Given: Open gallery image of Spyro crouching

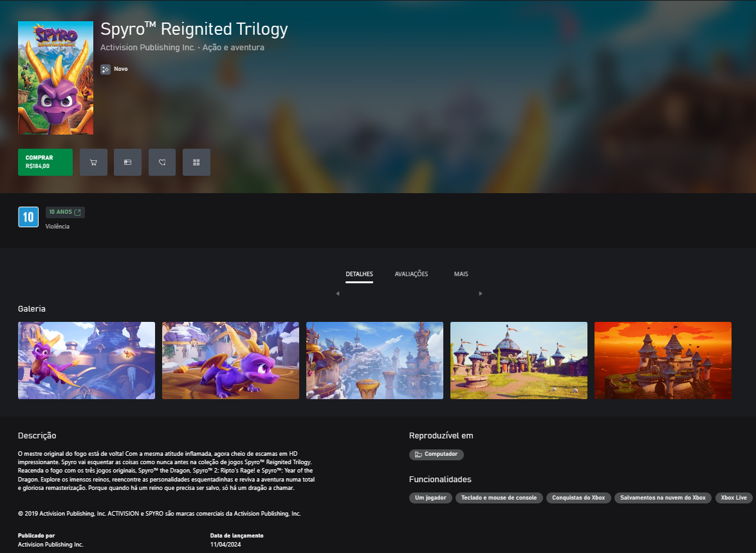Looking at the screenshot, I should [230, 361].
